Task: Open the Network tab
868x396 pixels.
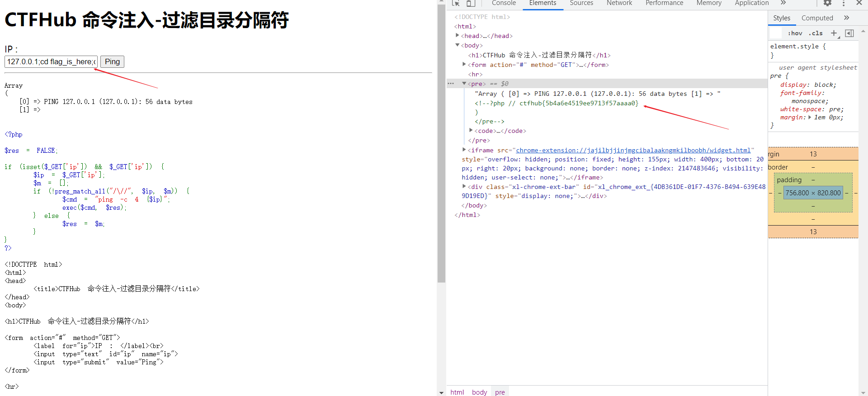Action: [x=619, y=3]
